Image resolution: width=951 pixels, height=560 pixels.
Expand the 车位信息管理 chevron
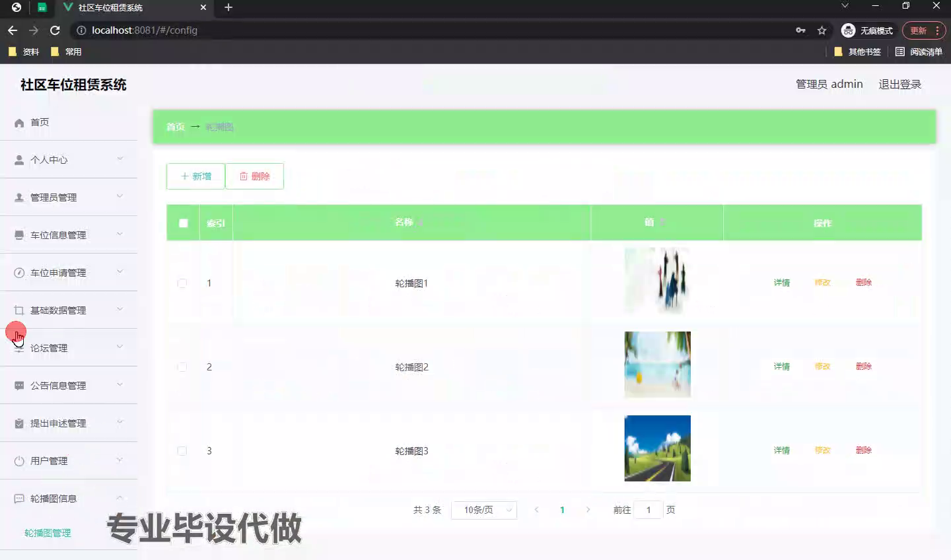click(120, 234)
